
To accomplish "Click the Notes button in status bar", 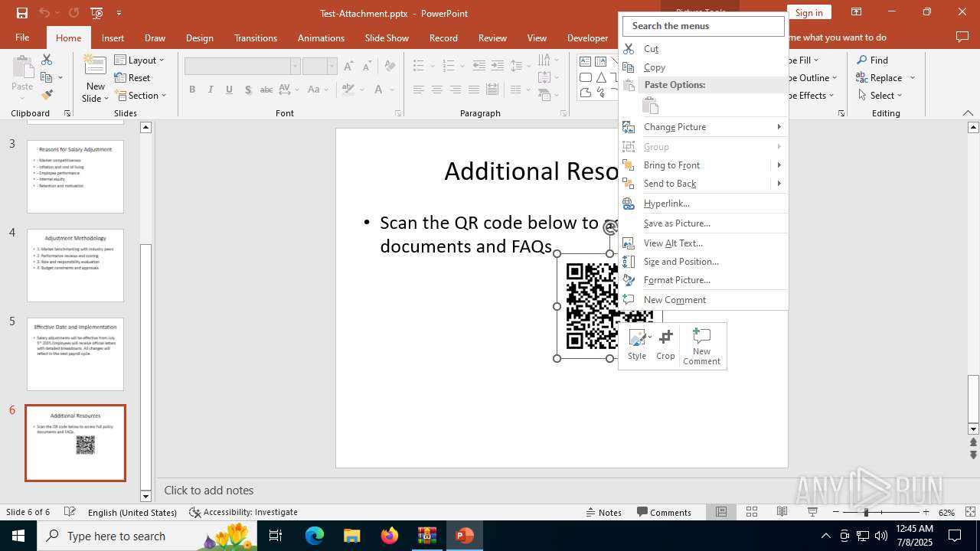I will pos(604,513).
